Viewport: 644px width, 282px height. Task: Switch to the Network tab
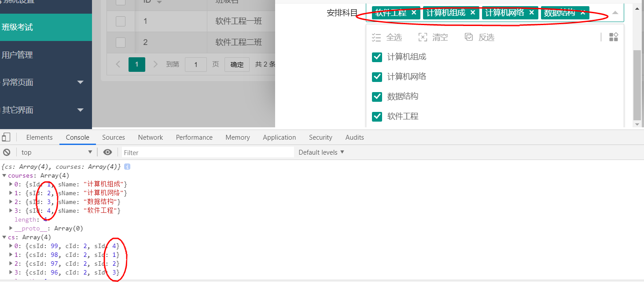click(150, 137)
